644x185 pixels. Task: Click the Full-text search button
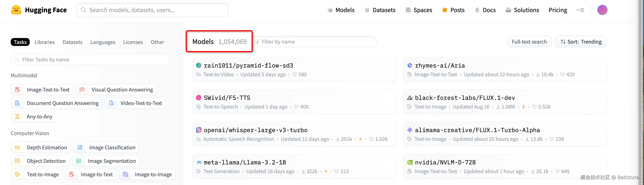pyautogui.click(x=529, y=42)
